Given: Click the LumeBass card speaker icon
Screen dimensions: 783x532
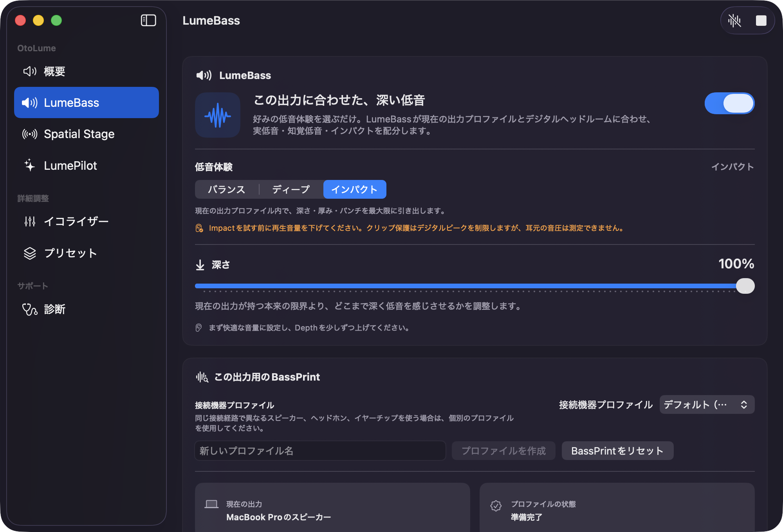Looking at the screenshot, I should pos(204,75).
